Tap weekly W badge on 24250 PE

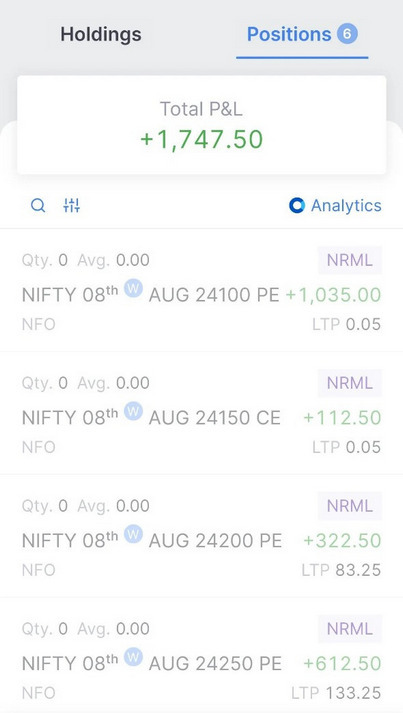tap(133, 657)
